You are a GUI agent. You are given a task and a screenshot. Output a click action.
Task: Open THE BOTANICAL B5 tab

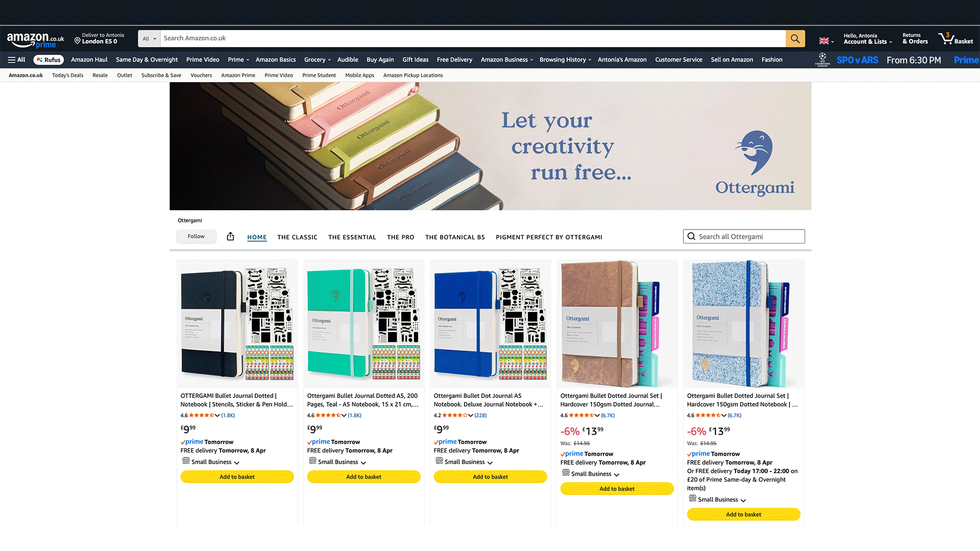pos(454,237)
